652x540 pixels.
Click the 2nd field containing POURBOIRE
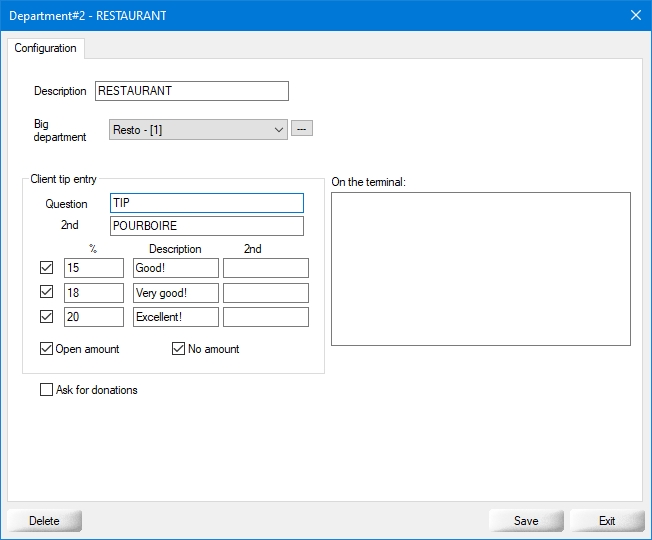206,226
